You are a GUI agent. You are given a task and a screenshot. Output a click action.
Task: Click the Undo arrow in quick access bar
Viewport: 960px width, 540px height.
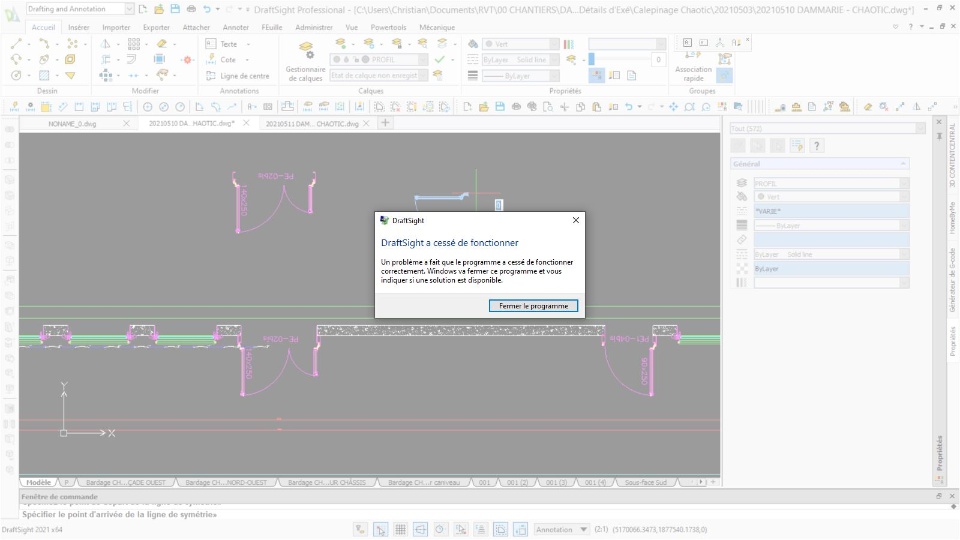click(207, 9)
